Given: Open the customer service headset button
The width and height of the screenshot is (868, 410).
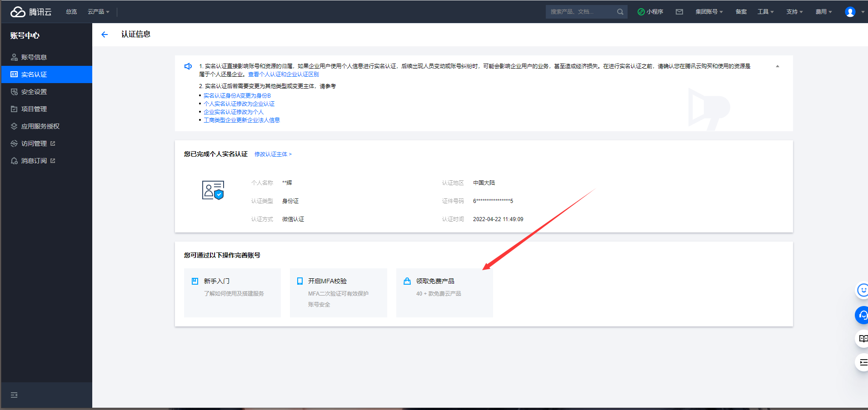Looking at the screenshot, I should pyautogui.click(x=862, y=315).
